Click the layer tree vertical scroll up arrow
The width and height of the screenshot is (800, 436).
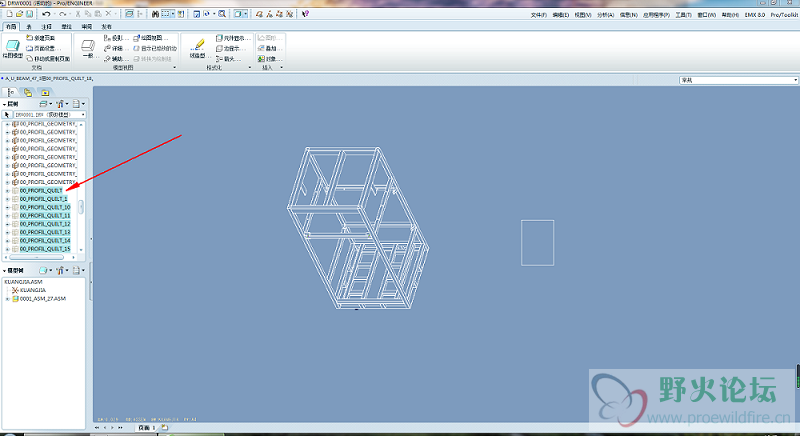(x=82, y=124)
